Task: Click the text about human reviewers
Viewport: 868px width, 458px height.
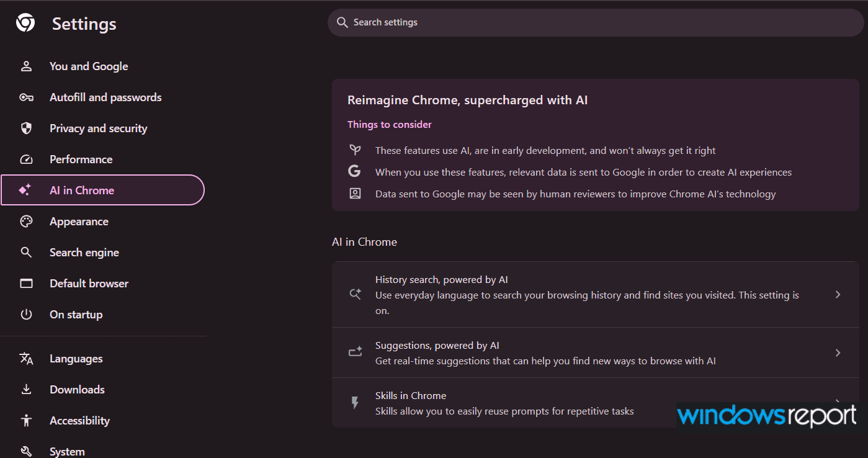Action: (x=576, y=194)
